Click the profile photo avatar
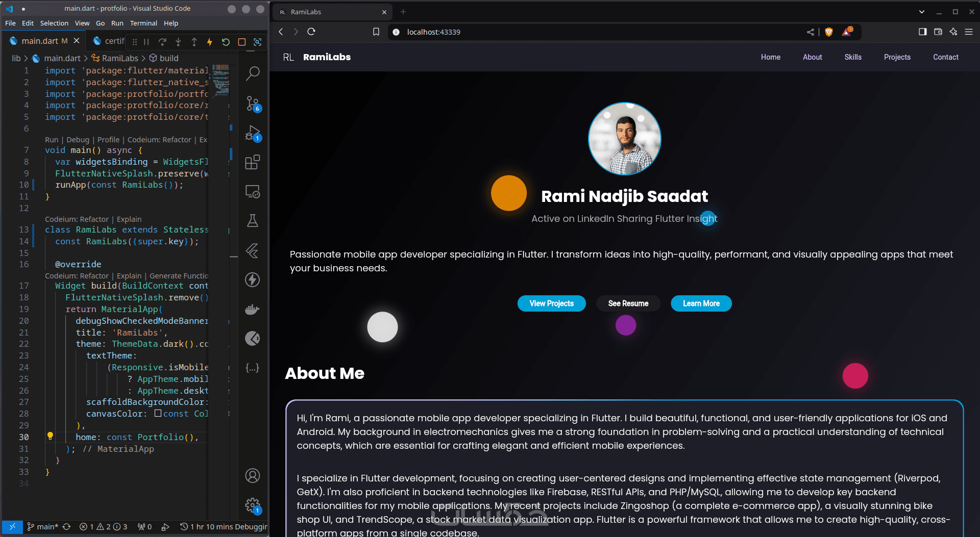 [x=625, y=139]
